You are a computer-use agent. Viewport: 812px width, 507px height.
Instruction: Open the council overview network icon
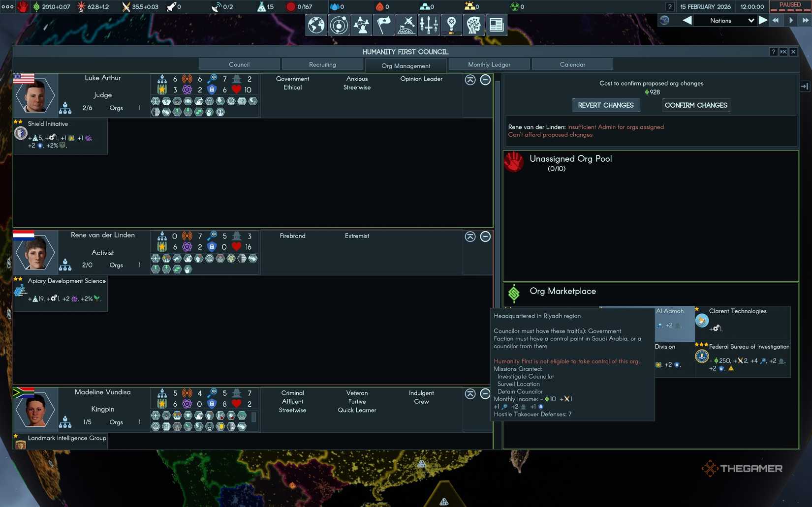(x=362, y=25)
